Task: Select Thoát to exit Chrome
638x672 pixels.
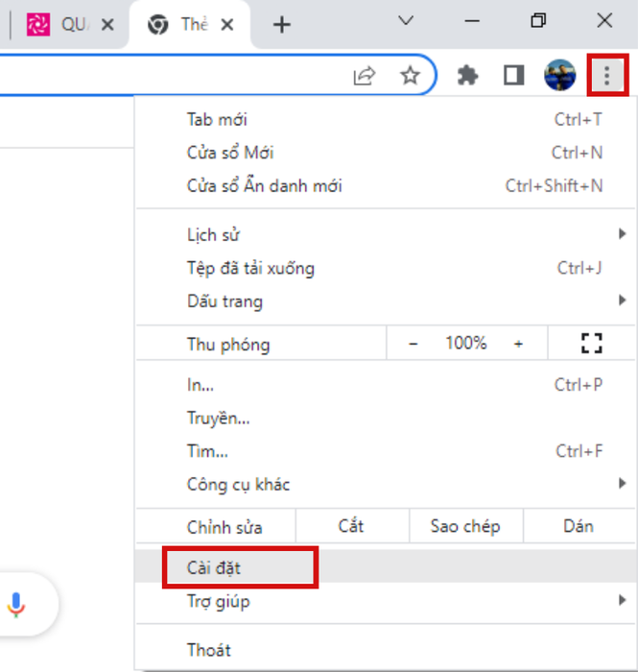Action: tap(386, 650)
